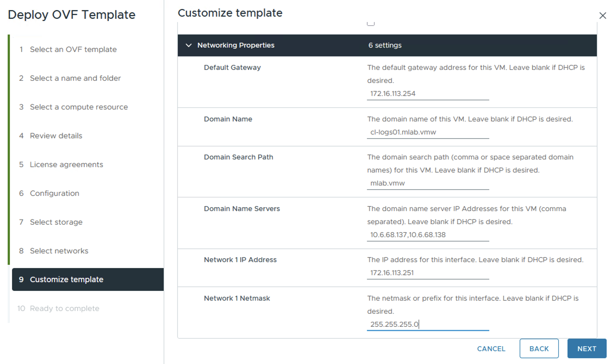Click the Network 1 IP Address field
Screen dimensions: 610x364
[428, 273]
